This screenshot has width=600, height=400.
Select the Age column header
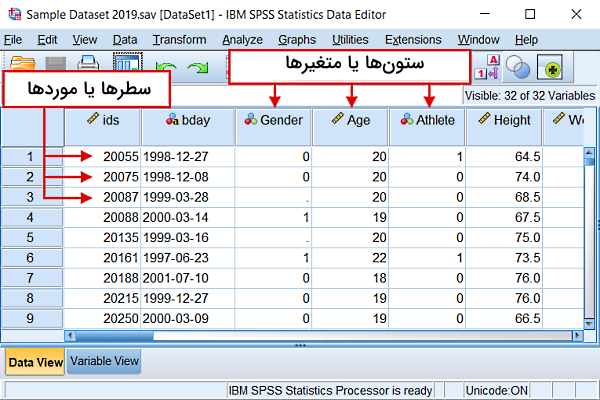tap(351, 127)
